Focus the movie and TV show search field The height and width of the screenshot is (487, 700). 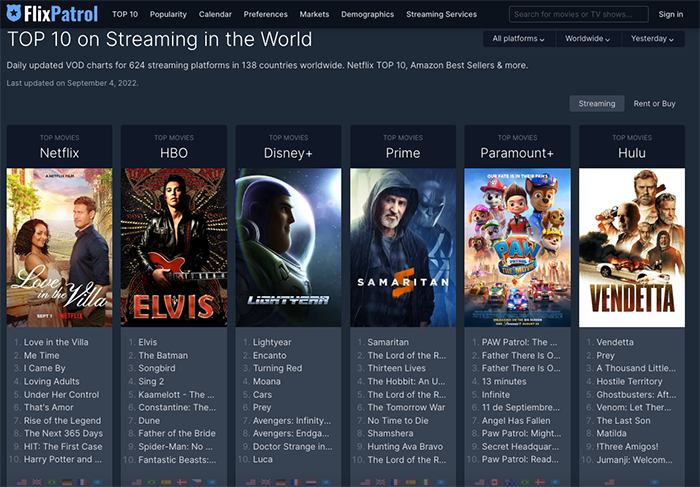579,14
